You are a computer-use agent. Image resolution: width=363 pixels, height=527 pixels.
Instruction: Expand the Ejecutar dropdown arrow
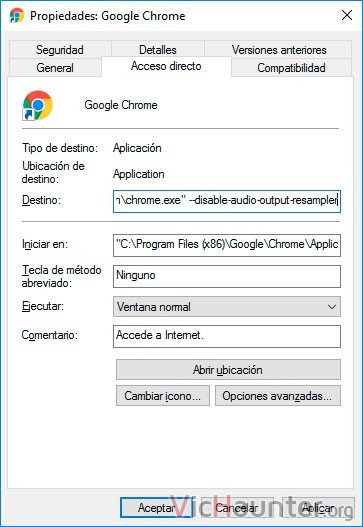(x=332, y=307)
